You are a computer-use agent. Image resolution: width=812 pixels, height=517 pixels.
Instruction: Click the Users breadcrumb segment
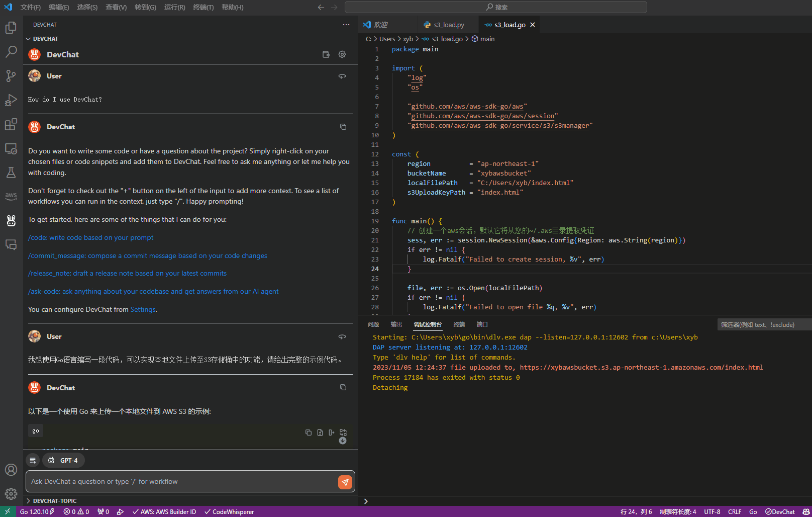coord(387,39)
